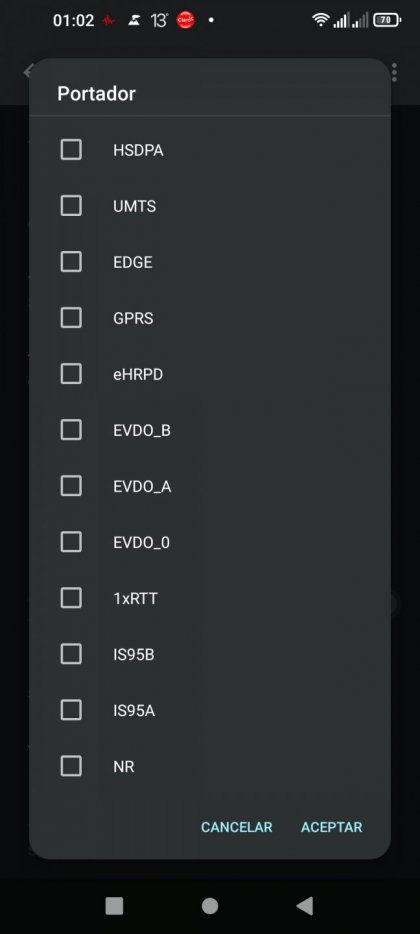The height and width of the screenshot is (934, 420).
Task: Enable the 1xRTT checkbox
Action: click(x=71, y=597)
